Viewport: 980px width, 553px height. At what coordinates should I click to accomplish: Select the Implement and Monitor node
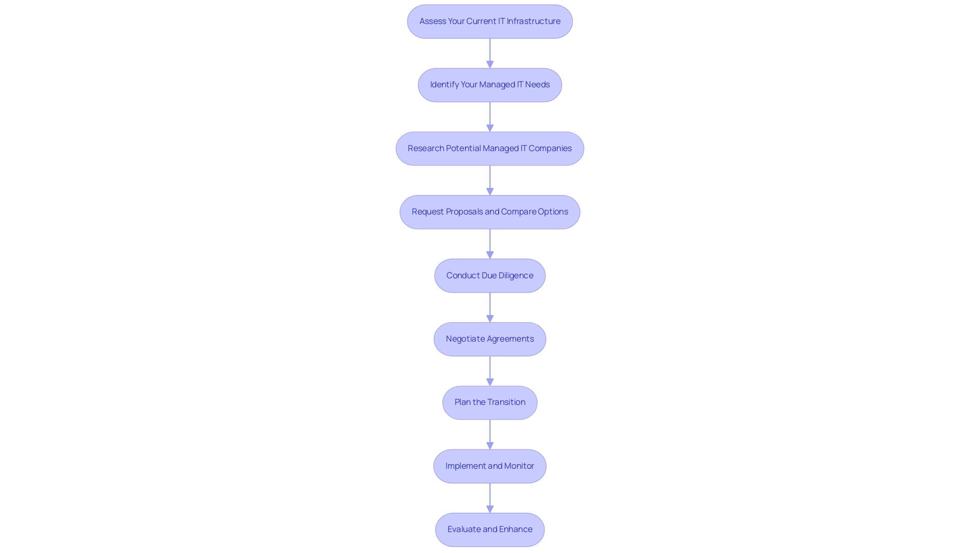(490, 466)
